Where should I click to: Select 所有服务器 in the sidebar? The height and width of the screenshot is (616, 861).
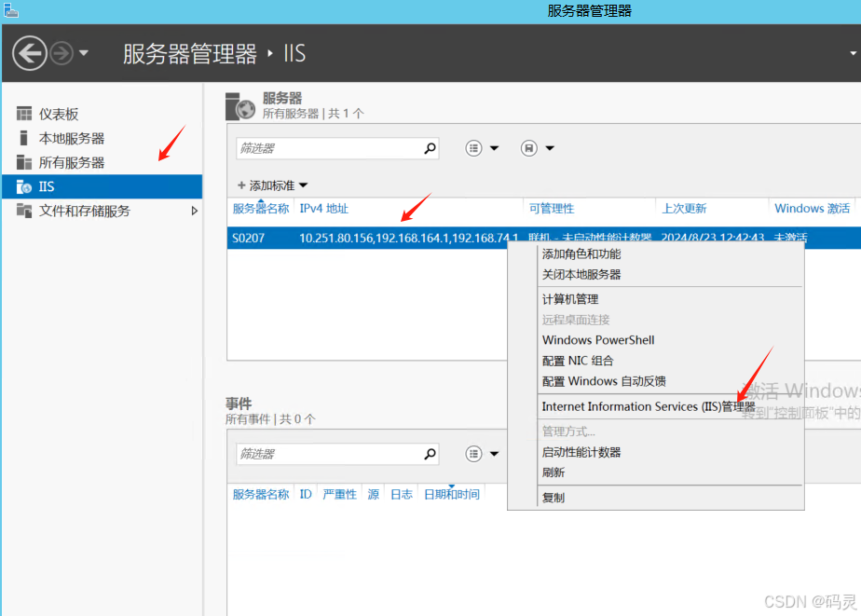click(72, 162)
